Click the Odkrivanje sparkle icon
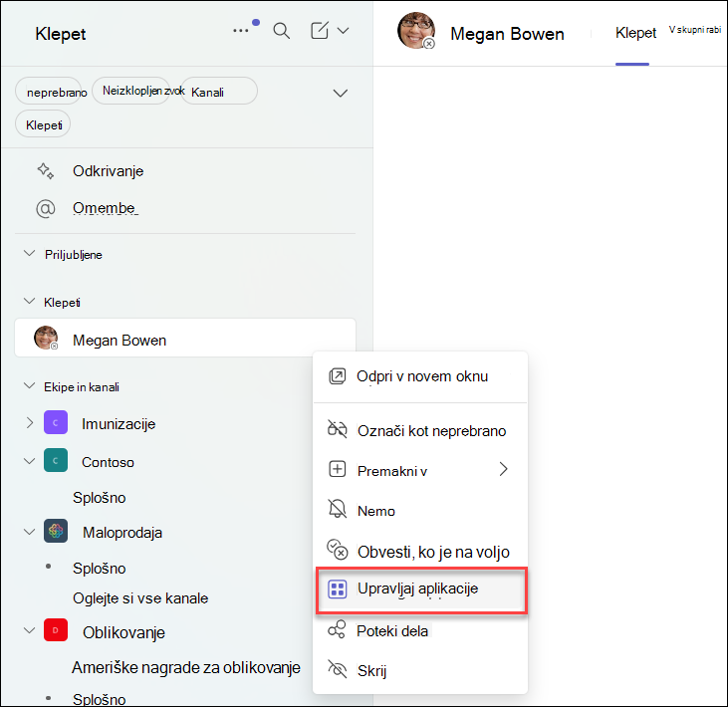Screen dimensions: 728x707 point(46,171)
